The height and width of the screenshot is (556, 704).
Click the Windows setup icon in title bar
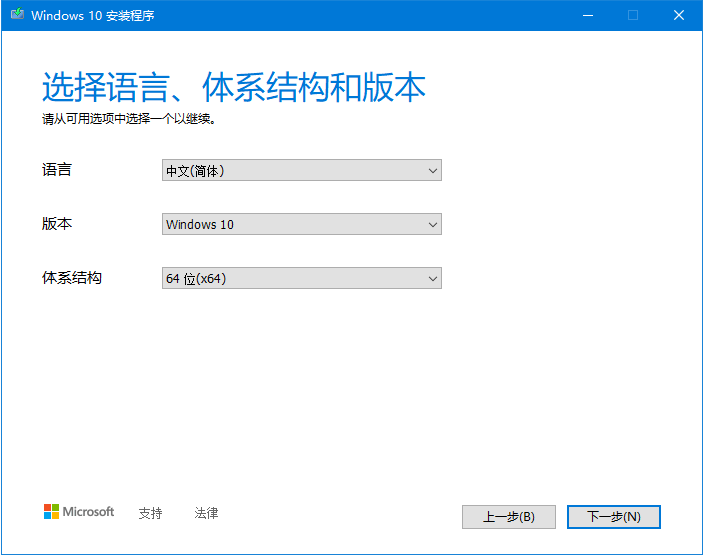coord(16,16)
